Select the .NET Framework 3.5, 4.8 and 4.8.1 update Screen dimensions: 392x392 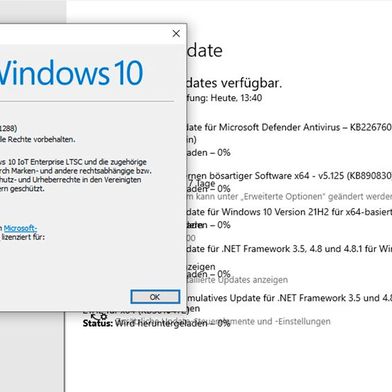(x=289, y=249)
